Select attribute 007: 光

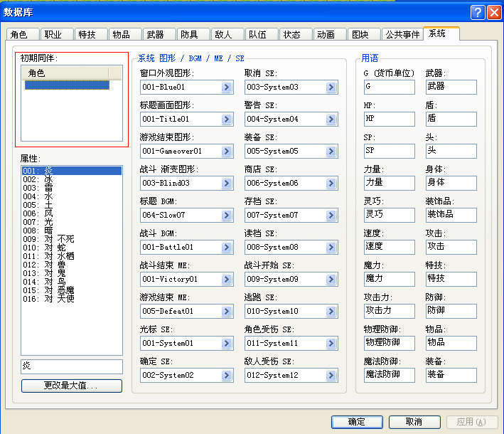tap(72, 222)
